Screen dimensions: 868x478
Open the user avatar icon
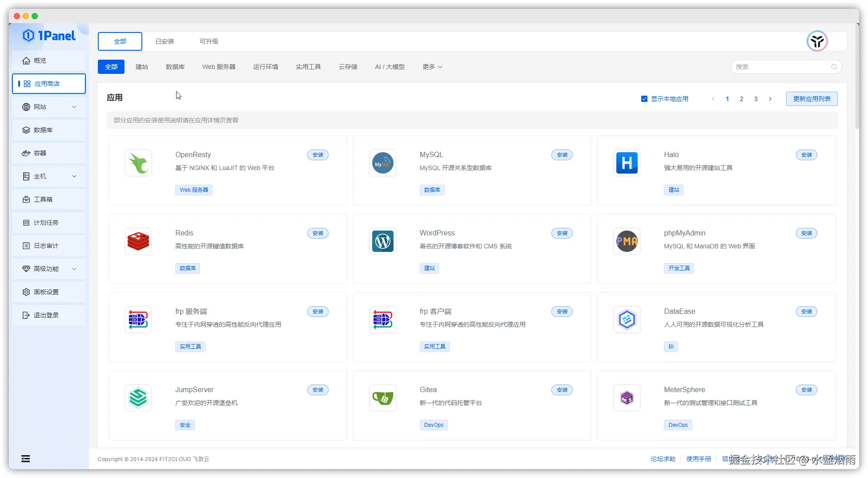(x=817, y=41)
